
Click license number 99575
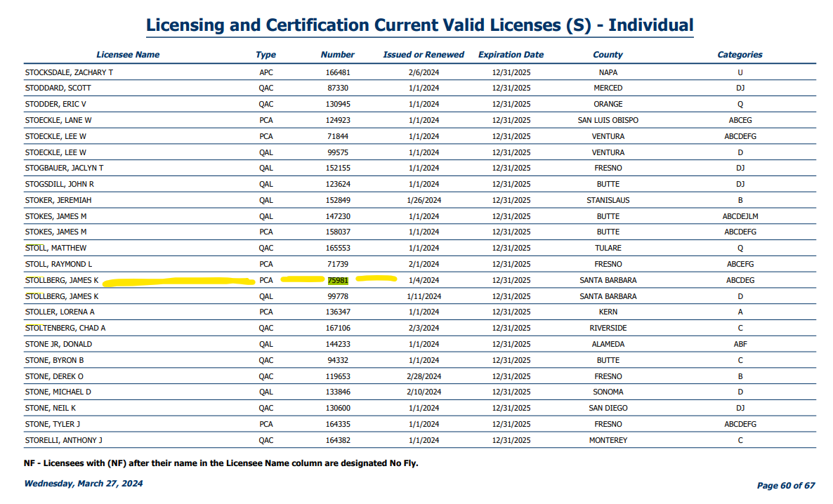[x=338, y=152]
